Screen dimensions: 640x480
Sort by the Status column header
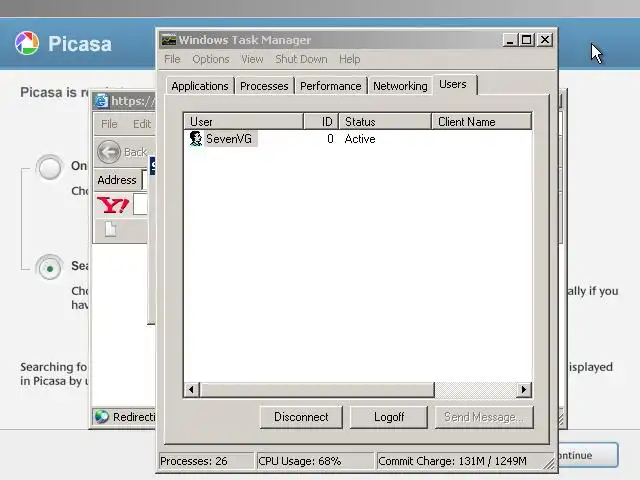(385, 122)
